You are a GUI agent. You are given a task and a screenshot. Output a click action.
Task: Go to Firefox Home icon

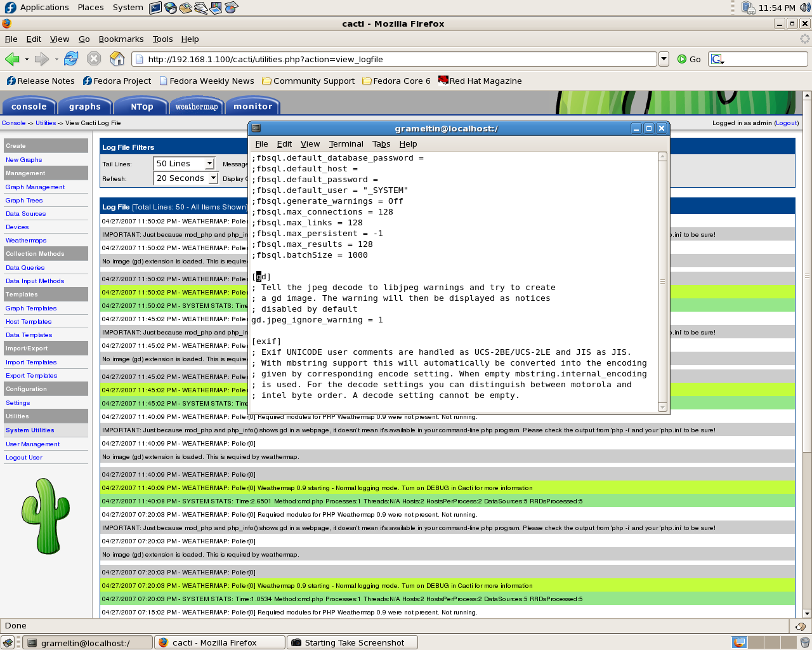click(117, 59)
